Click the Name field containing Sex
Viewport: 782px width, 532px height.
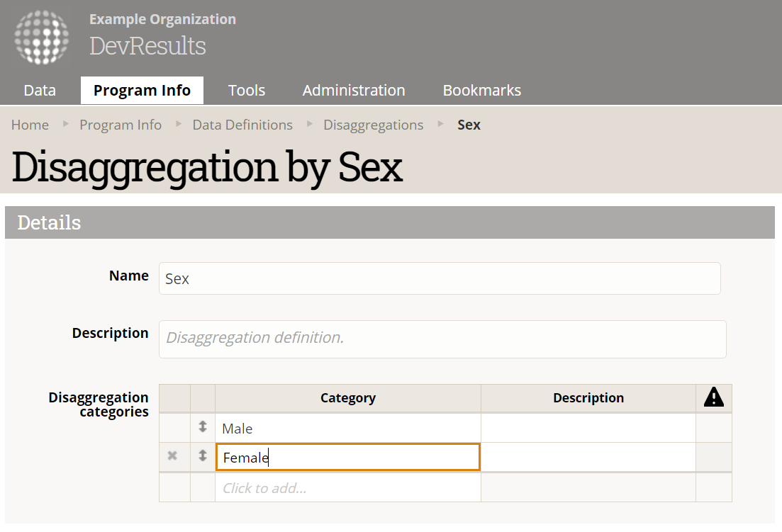coord(440,278)
